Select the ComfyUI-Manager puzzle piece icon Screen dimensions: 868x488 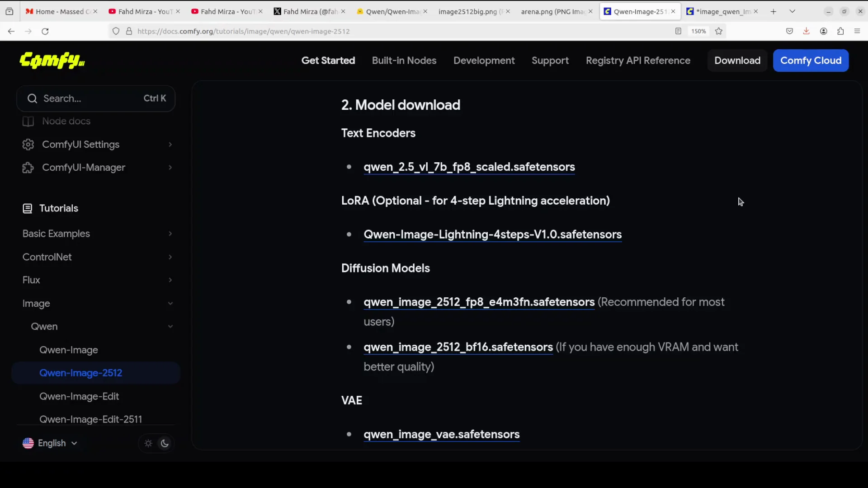[x=28, y=167]
